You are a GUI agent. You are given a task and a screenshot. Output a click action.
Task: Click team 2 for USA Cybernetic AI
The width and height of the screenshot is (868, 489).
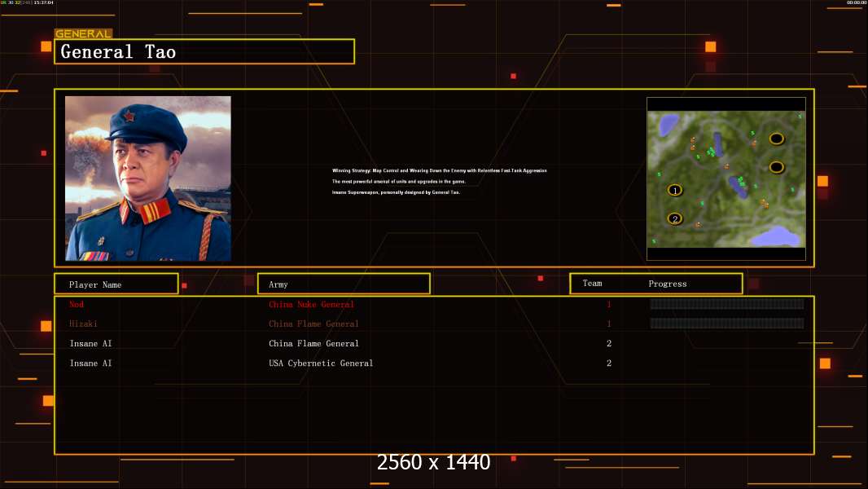[609, 363]
